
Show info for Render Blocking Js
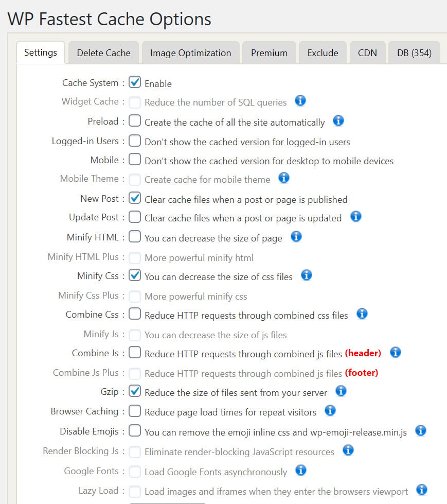[348, 450]
